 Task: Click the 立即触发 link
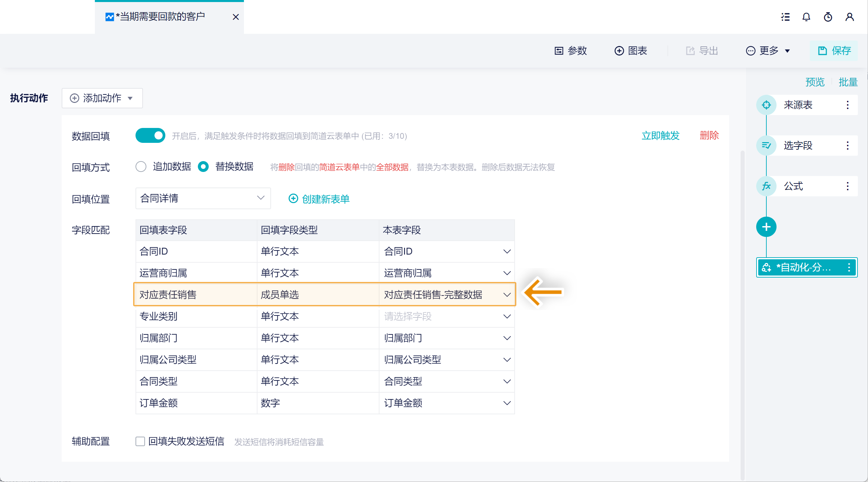click(660, 136)
